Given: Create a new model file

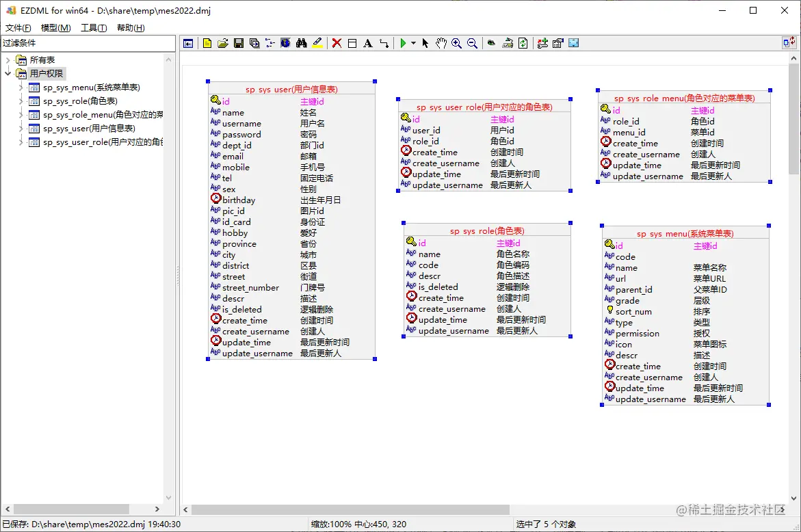Looking at the screenshot, I should [x=207, y=43].
